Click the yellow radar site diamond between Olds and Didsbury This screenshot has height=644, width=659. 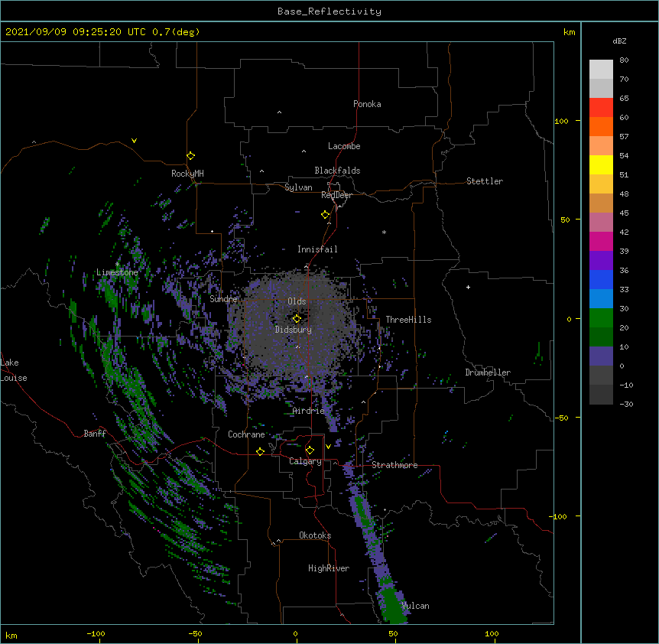297,318
